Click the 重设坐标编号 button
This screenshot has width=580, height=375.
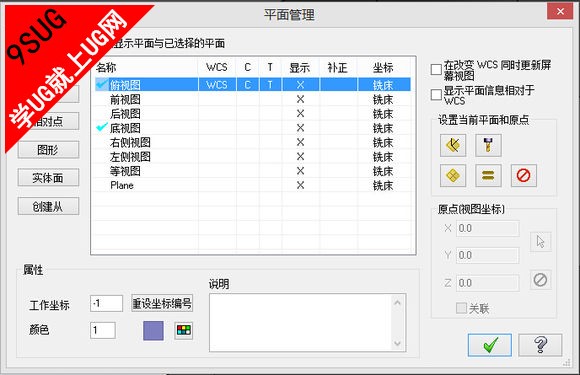click(x=162, y=303)
